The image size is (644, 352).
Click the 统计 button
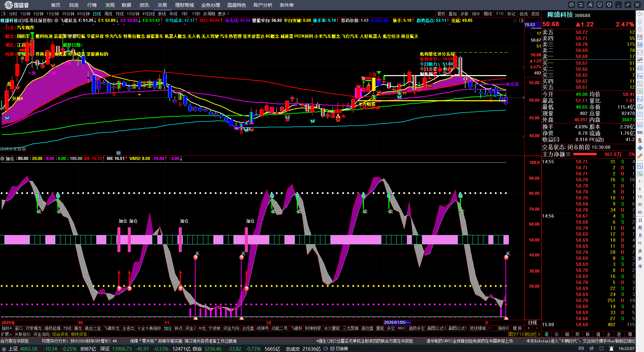pos(476,14)
